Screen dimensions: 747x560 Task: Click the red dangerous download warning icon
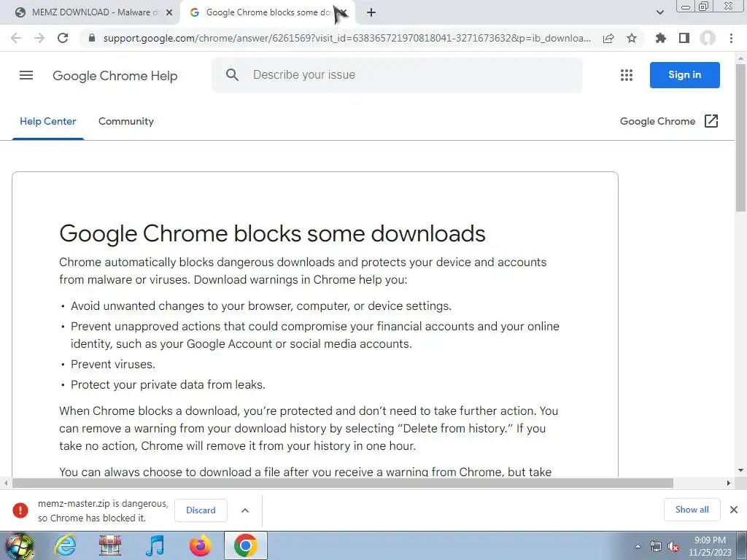point(20,510)
